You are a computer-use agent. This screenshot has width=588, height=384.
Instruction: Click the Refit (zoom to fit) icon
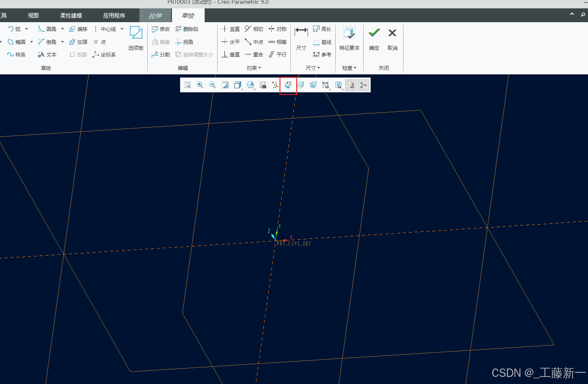coord(187,85)
